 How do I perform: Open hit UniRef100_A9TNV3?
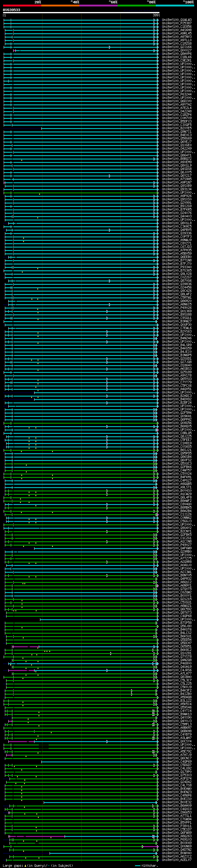pyautogui.click(x=177, y=37)
